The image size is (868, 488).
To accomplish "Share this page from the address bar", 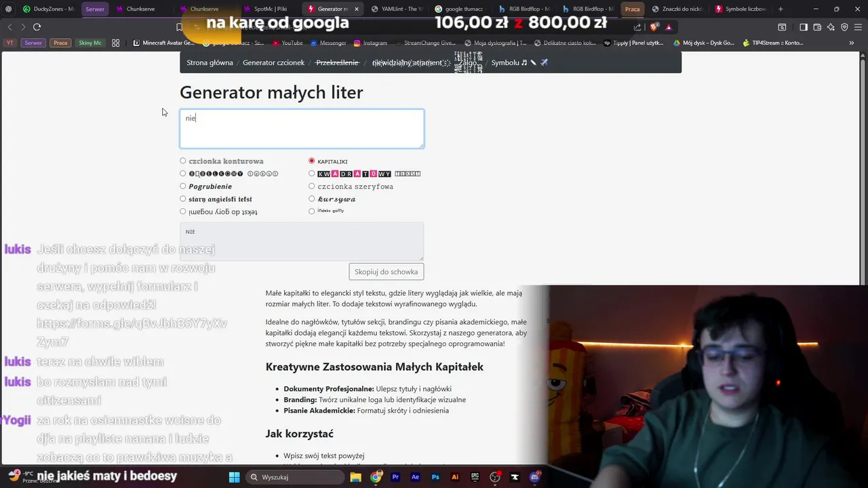I will [637, 27].
